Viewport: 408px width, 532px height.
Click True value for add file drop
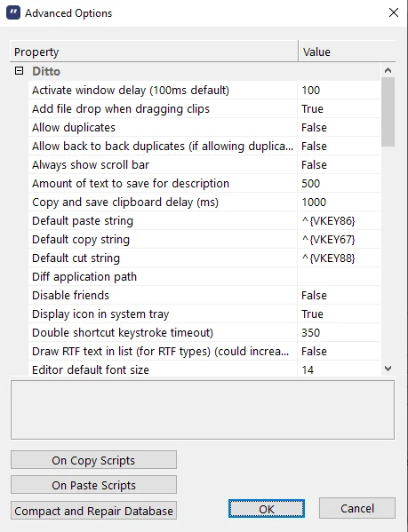(339, 109)
